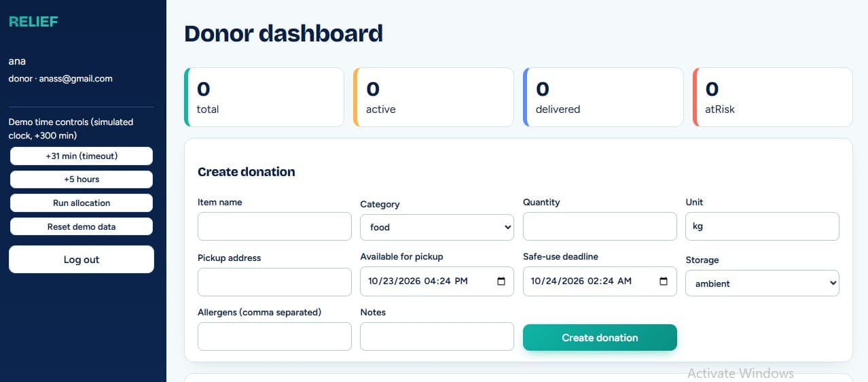Click the Donor dashboard heading

[x=283, y=33]
